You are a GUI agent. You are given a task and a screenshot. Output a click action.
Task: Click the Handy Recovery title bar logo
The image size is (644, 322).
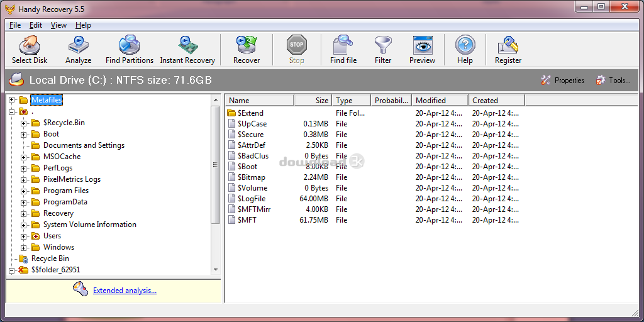point(10,9)
